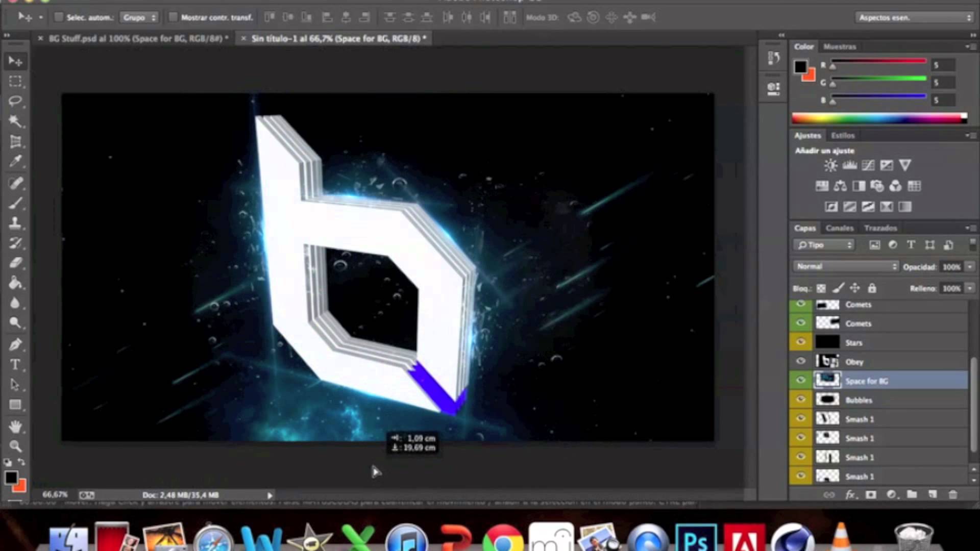Add layer style fx

(x=851, y=494)
